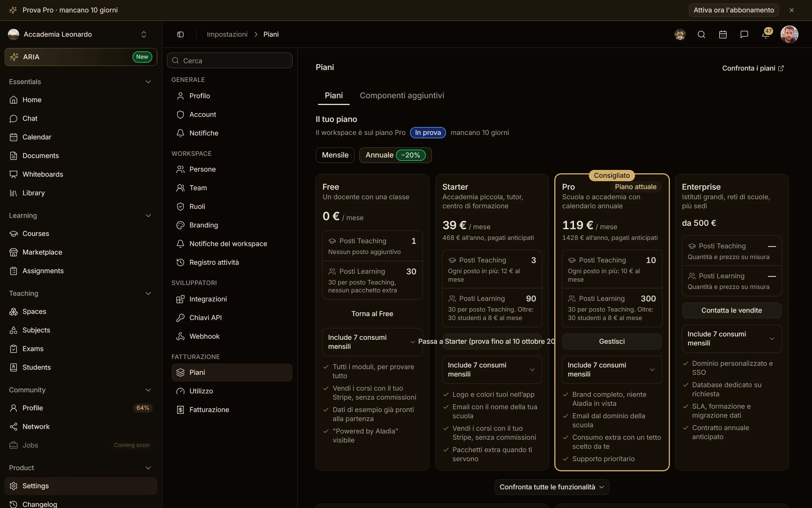Viewport: 812px width, 508px height.
Task: Open Webhook settings
Action: tap(232, 336)
